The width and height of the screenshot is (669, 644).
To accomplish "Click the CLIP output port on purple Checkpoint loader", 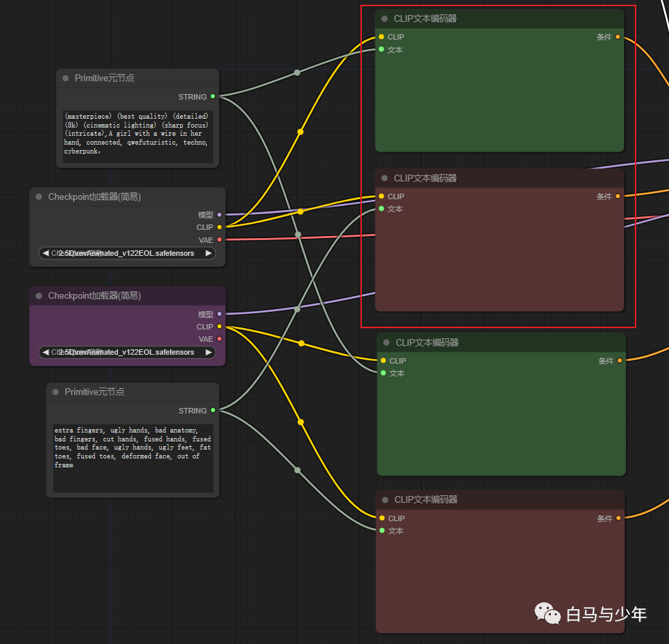I will pyautogui.click(x=219, y=327).
